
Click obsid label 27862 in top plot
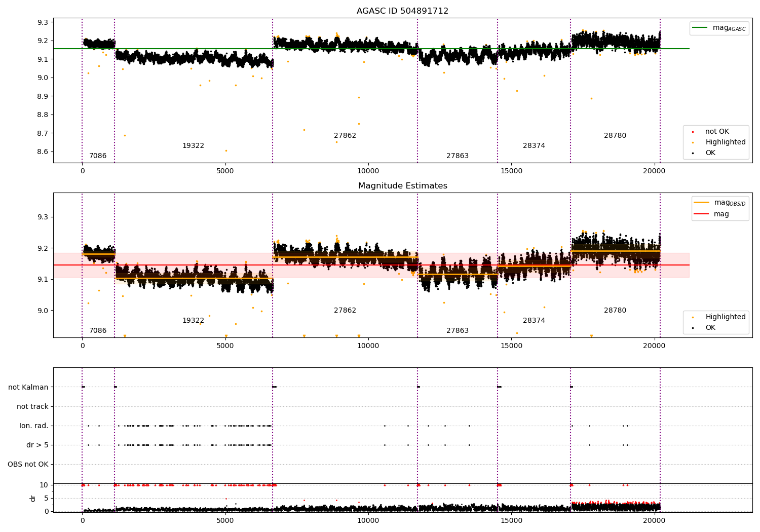click(345, 136)
